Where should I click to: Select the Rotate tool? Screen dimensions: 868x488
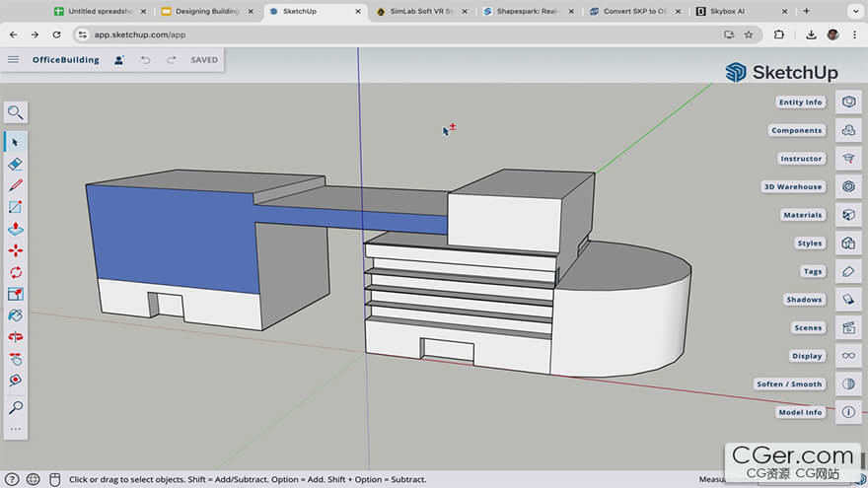point(15,272)
